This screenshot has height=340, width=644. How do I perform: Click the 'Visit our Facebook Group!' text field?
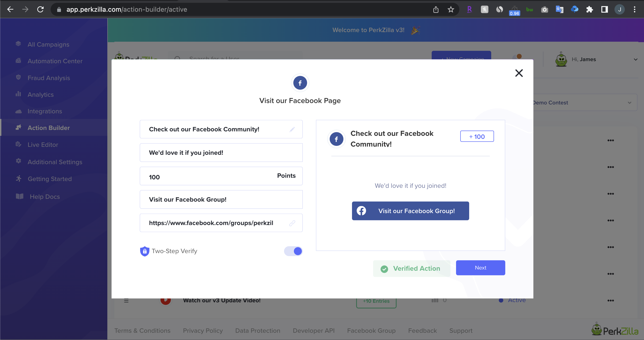221,199
